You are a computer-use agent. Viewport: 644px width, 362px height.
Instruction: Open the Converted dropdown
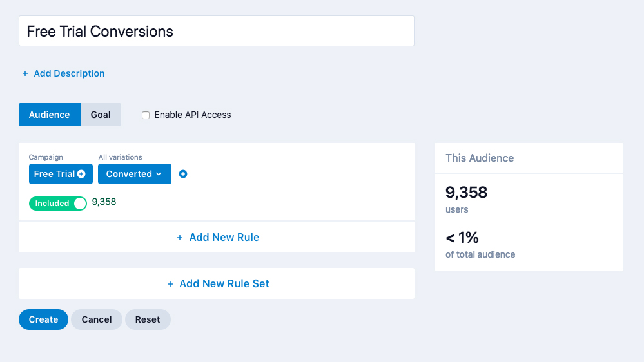(134, 174)
